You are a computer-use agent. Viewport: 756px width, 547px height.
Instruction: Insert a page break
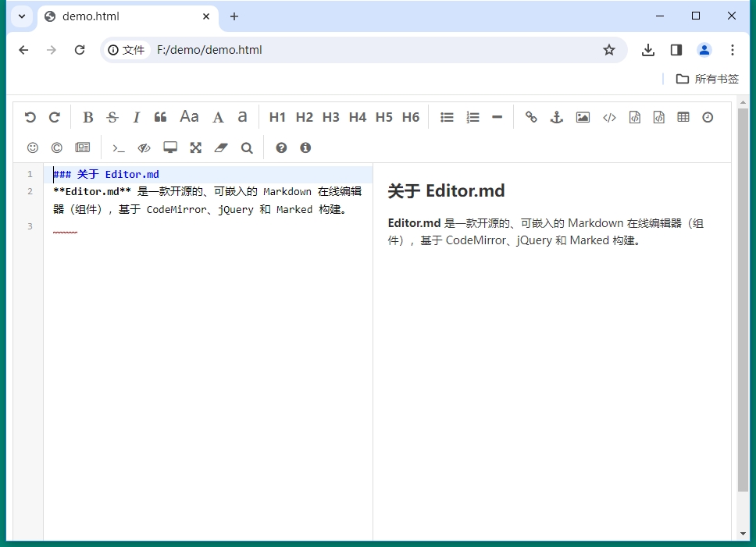pos(83,147)
